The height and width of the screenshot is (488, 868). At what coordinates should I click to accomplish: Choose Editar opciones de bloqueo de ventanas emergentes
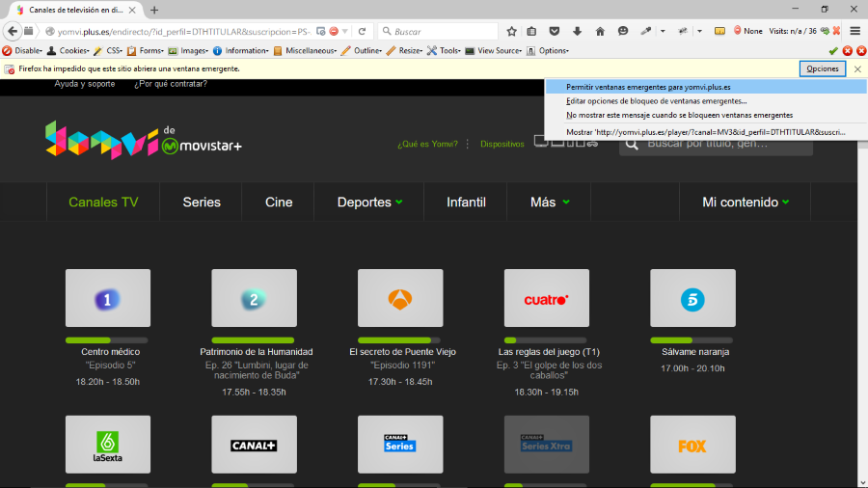706,101
